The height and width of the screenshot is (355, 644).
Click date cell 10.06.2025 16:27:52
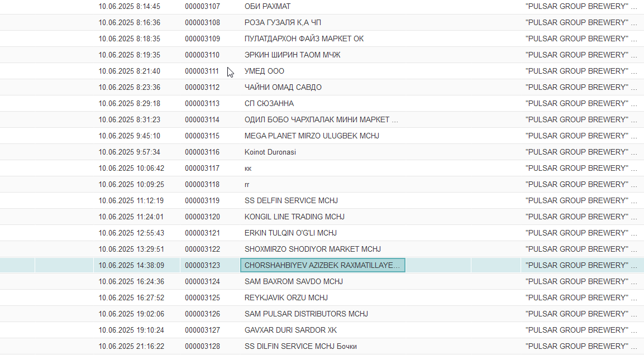tap(131, 298)
